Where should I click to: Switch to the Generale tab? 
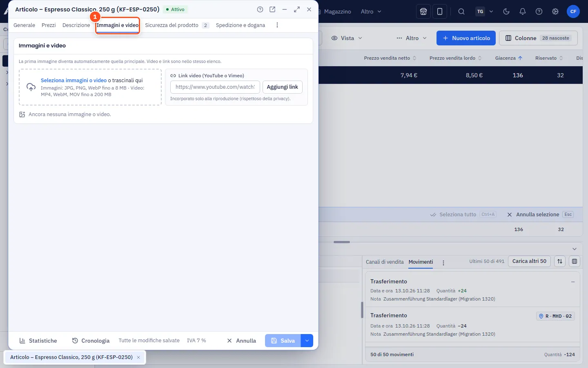coord(24,25)
